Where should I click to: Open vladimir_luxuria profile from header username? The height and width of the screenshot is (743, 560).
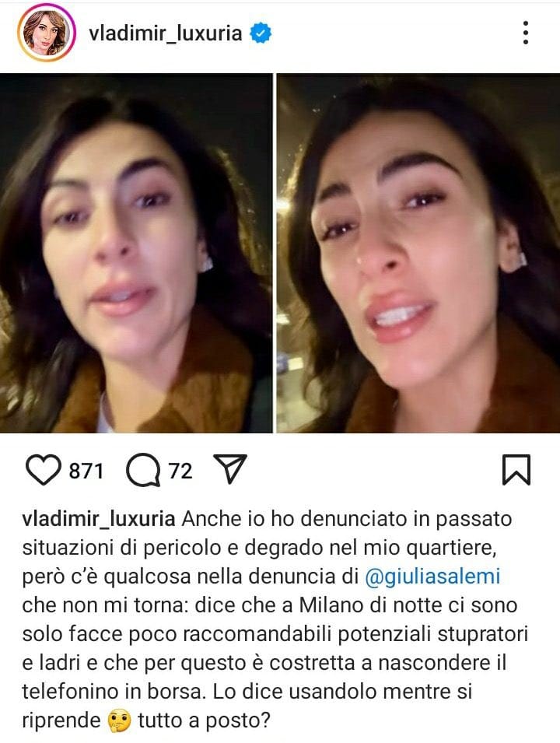tap(166, 33)
